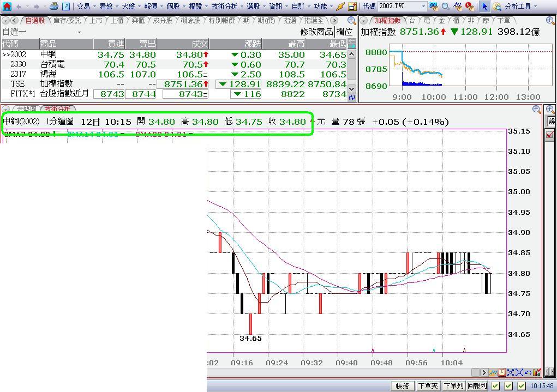Image resolution: width=557 pixels, height=392 pixels.
Task: Toggle the checkbox beside the 10:15:48 clock
Action: tap(521, 385)
